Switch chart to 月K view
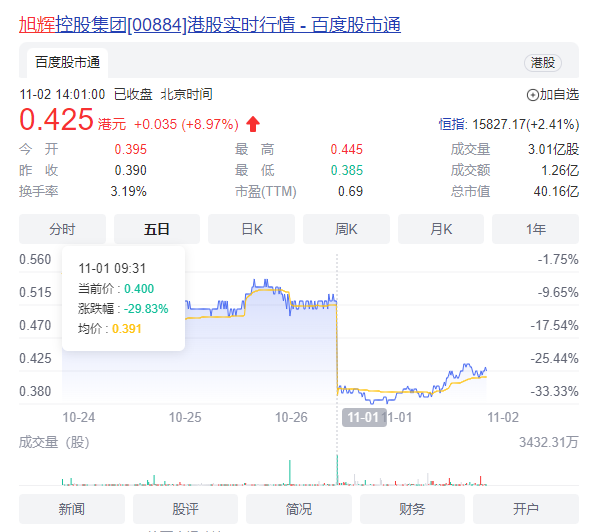This screenshot has height=532, width=610. (441, 229)
